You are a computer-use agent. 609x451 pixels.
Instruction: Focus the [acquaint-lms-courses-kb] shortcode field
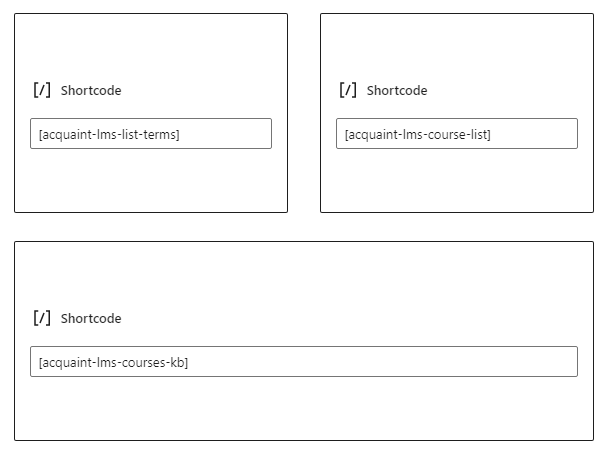pos(304,362)
